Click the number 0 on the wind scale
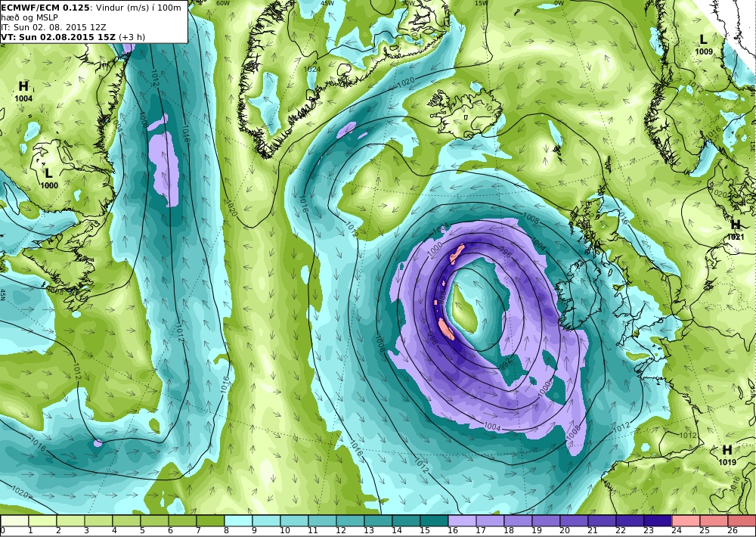The width and height of the screenshot is (756, 537). [3, 531]
